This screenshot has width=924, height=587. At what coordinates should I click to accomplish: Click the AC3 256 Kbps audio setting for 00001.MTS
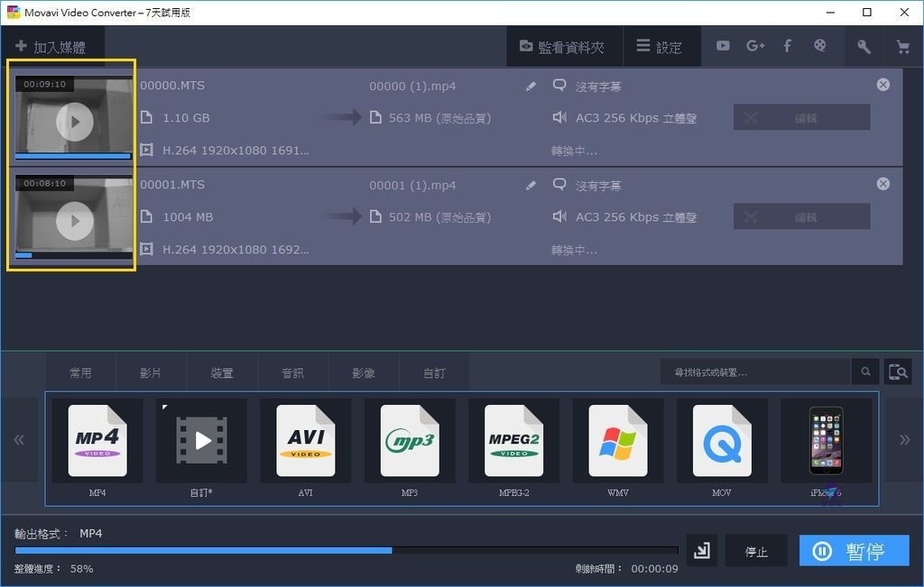pyautogui.click(x=636, y=217)
